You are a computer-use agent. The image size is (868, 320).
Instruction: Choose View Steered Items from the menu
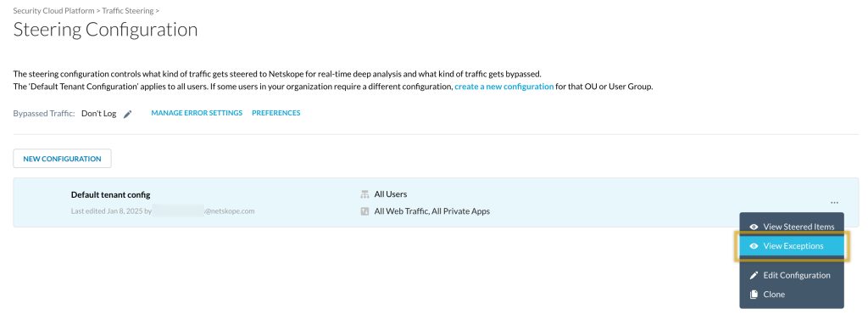(x=792, y=227)
